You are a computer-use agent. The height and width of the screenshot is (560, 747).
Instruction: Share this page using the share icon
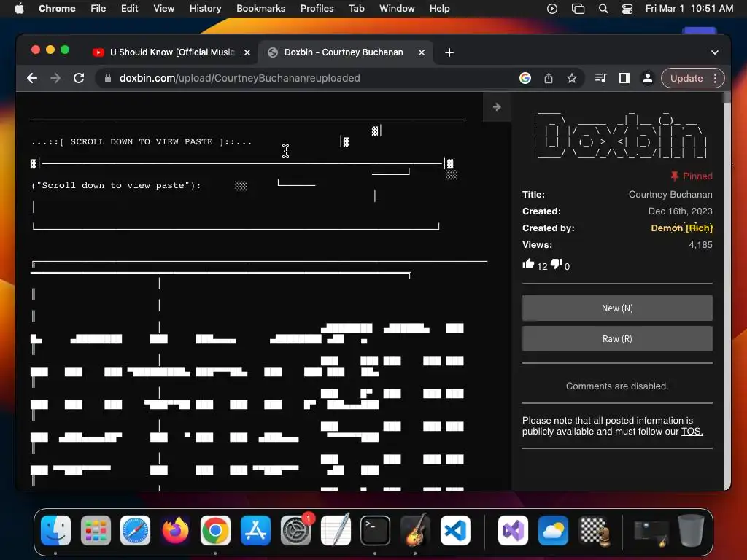[549, 78]
